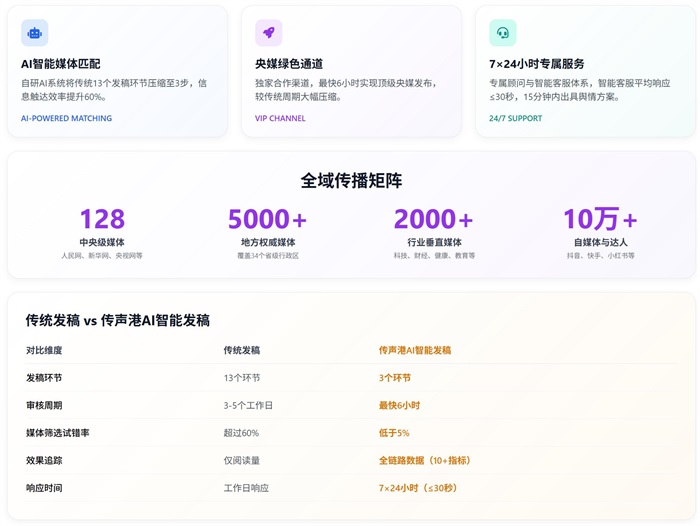Screen dimensions: 700x526
Task: Click the robot icon in AI智能媒体匹配 card
Action: click(35, 33)
